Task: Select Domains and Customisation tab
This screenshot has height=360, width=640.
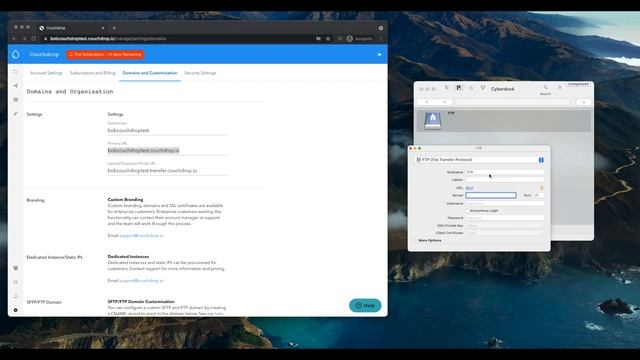Action: point(150,73)
